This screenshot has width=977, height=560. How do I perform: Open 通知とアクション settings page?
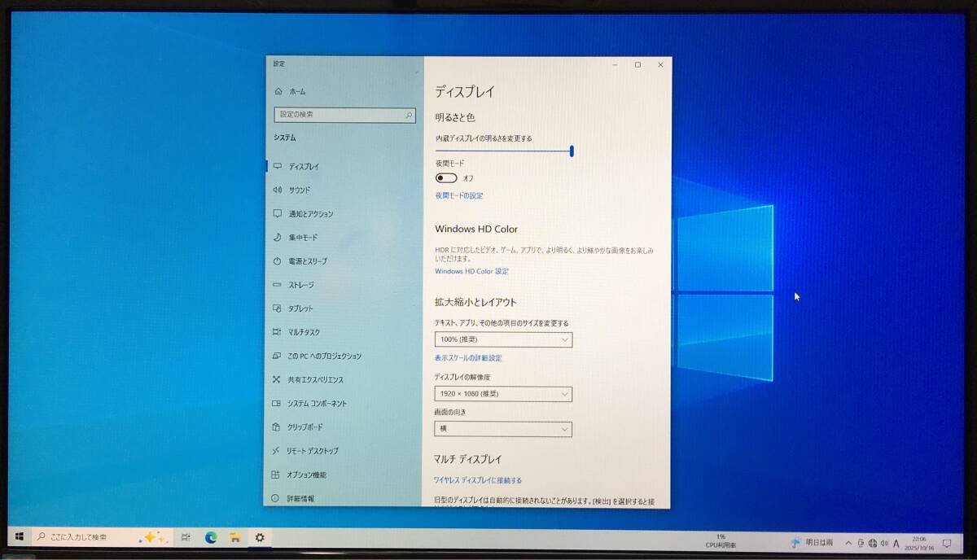(310, 214)
